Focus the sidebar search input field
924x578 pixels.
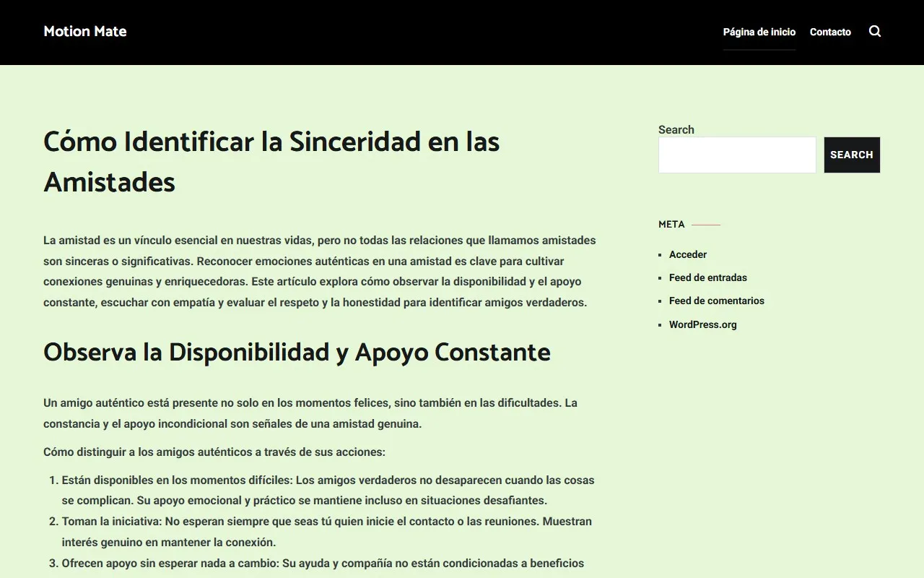[x=736, y=155]
